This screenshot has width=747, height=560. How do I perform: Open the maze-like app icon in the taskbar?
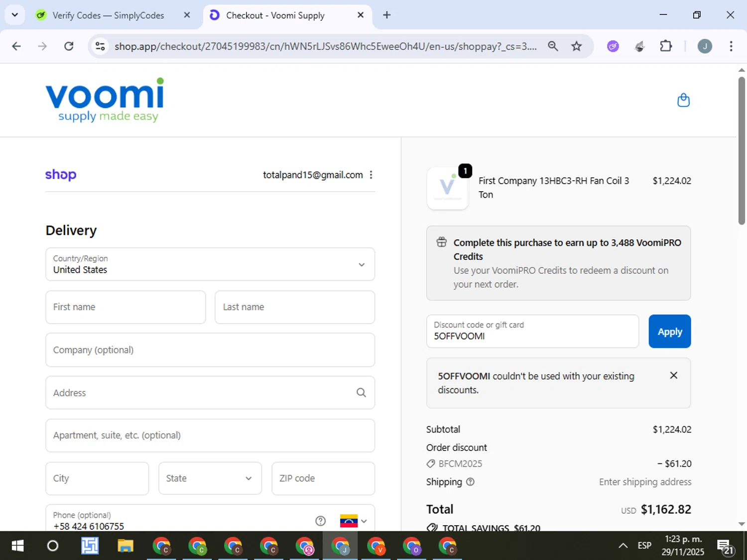point(90,546)
